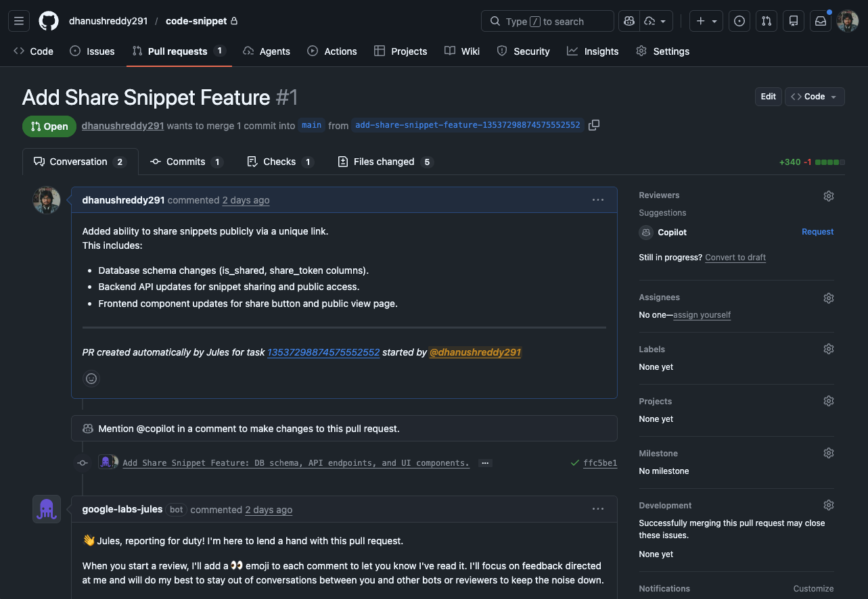The image size is (868, 599).
Task: Click the first comment's 2 days ago timestamp
Action: point(246,200)
